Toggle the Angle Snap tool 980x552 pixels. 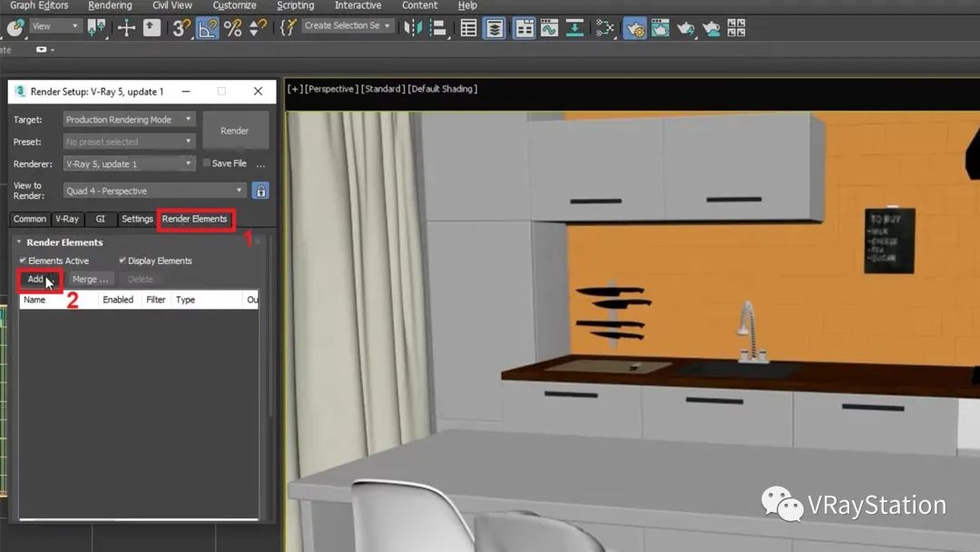[207, 27]
